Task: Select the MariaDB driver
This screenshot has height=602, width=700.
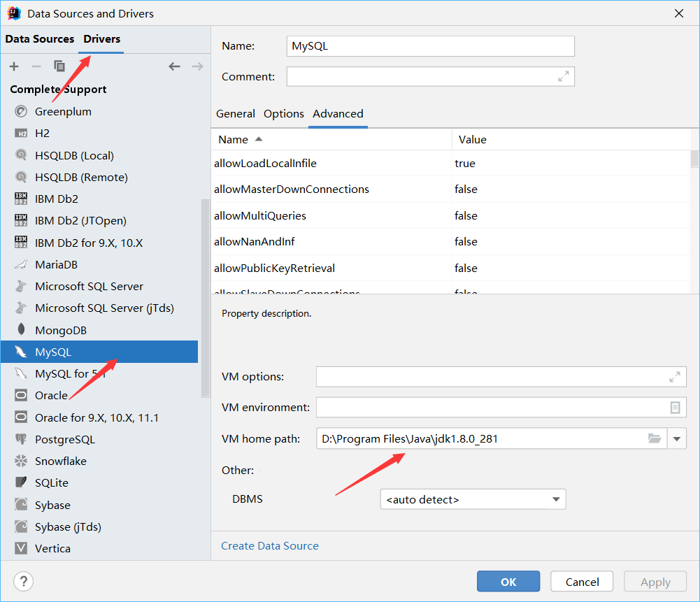Action: 99,264
